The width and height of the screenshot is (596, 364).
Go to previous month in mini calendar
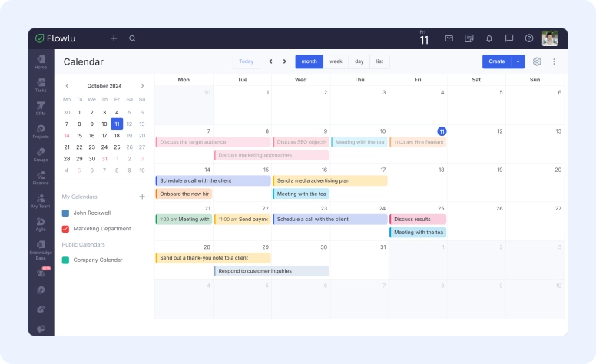click(x=68, y=86)
